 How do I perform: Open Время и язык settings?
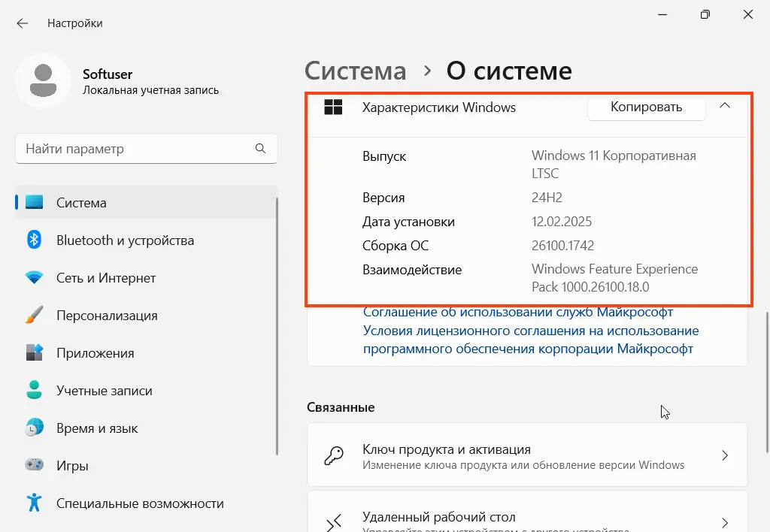point(147,428)
